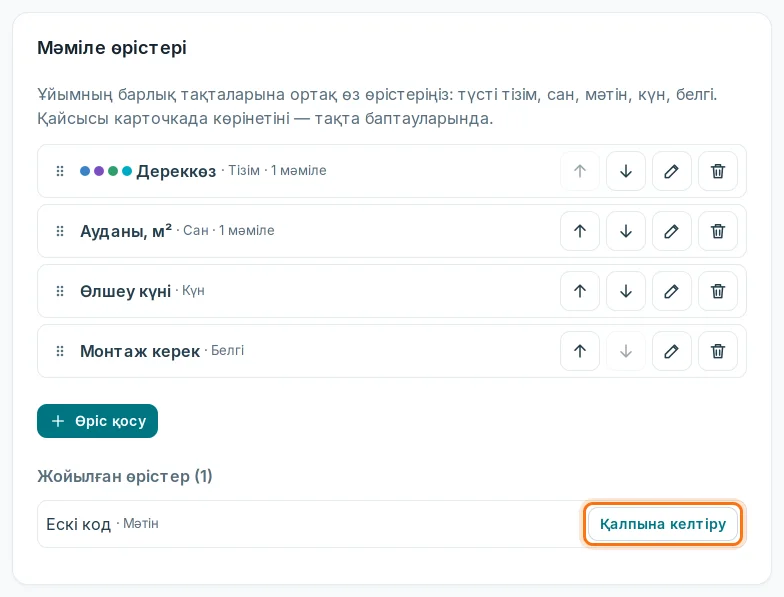Grab the drag handle of Өлшеу күні
The width and height of the screenshot is (784, 597).
(60, 291)
